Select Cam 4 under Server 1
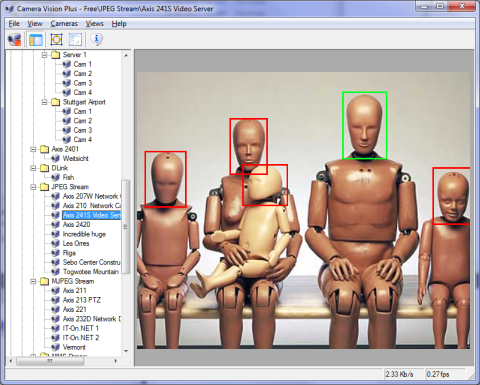The width and height of the screenshot is (480, 385). 83,92
